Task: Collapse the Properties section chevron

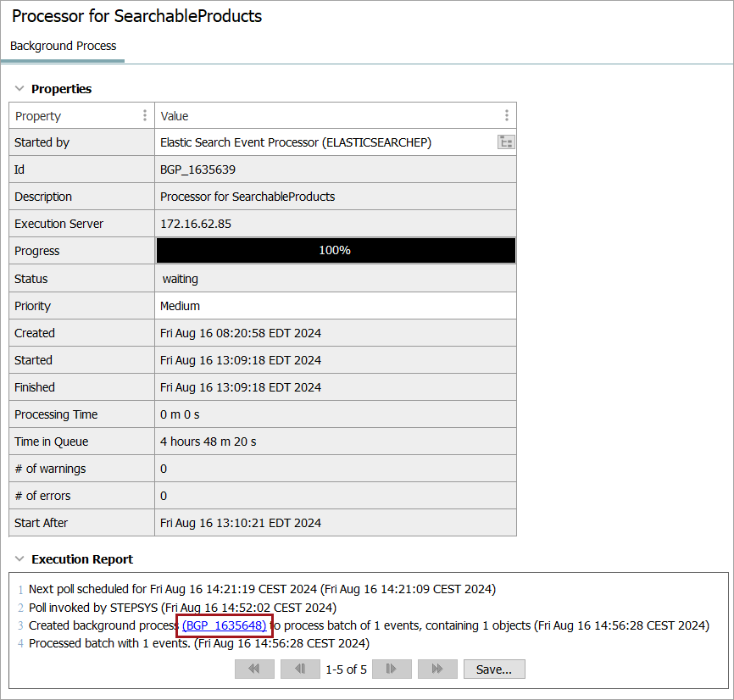Action: (19, 88)
